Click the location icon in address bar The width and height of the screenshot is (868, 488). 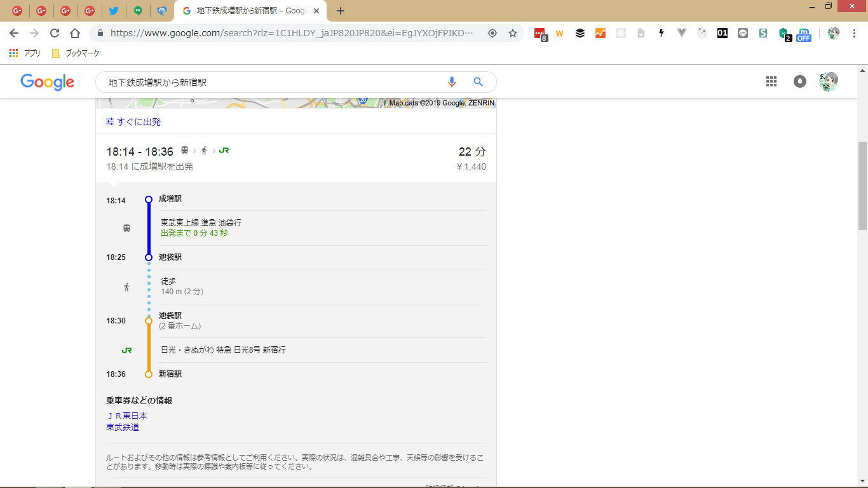tap(492, 33)
